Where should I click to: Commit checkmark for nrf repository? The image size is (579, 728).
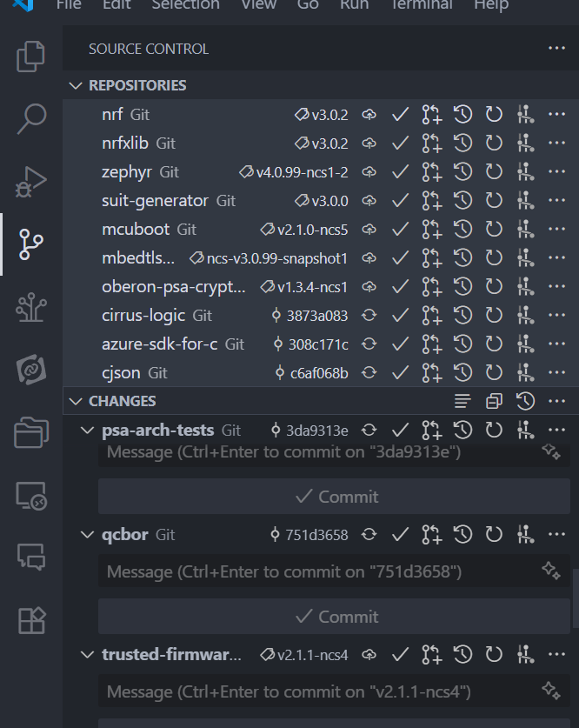tap(400, 114)
